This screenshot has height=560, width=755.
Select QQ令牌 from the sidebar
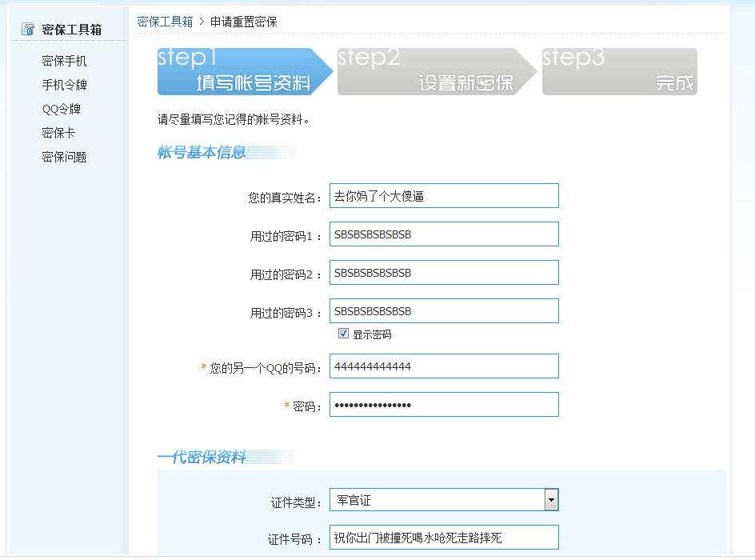tap(62, 109)
